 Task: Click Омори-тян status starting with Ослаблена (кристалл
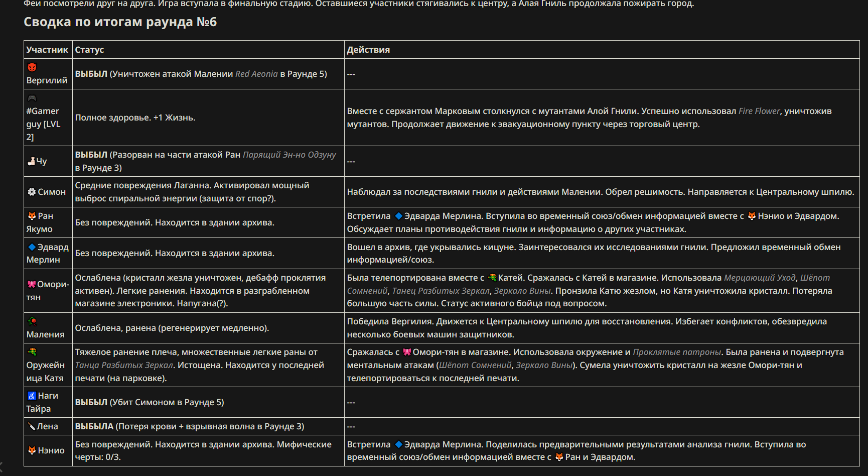201,291
